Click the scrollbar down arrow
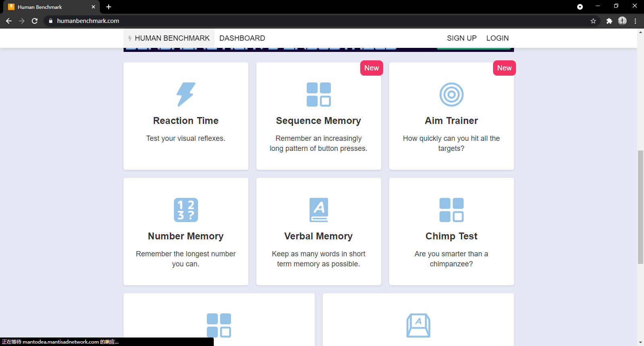644x346 pixels. pos(640,342)
